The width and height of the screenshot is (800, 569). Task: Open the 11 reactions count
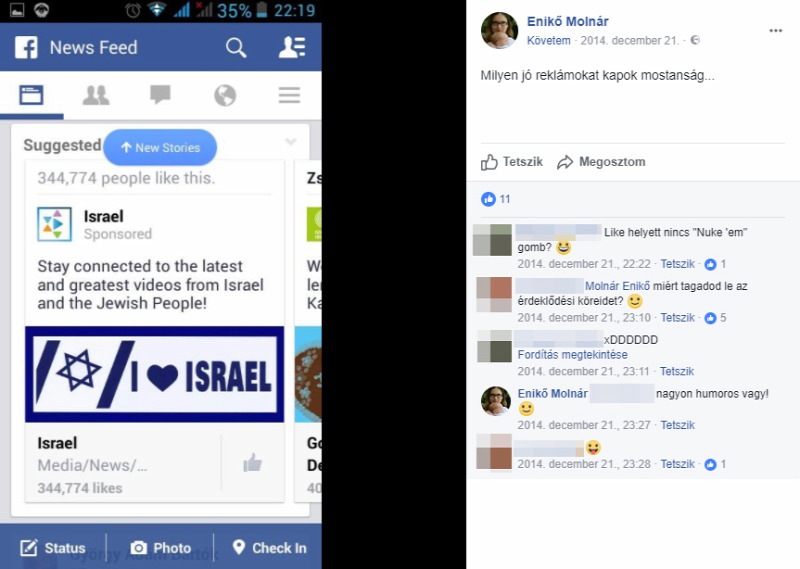tap(495, 199)
